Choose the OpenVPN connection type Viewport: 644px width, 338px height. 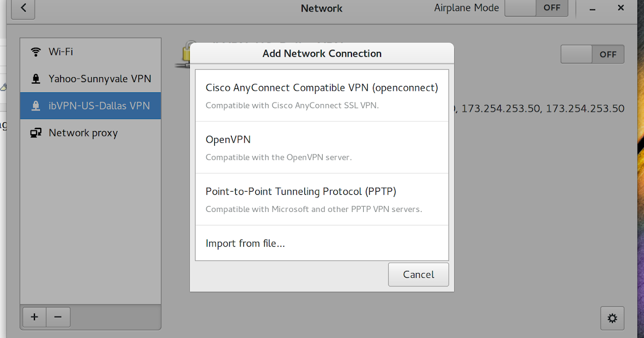tap(322, 148)
